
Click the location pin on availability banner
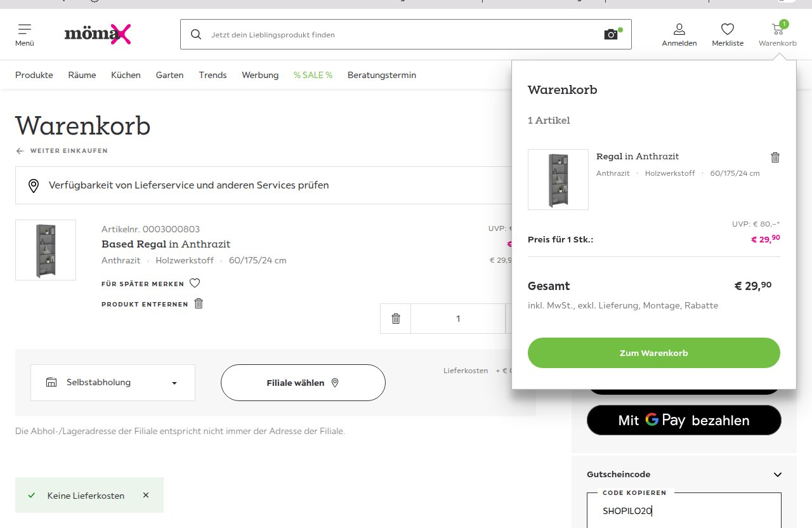tap(34, 186)
